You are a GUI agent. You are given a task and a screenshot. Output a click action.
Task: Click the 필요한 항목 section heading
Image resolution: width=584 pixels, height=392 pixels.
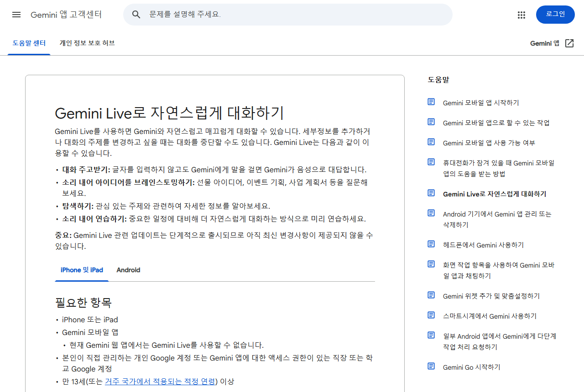tap(83, 303)
